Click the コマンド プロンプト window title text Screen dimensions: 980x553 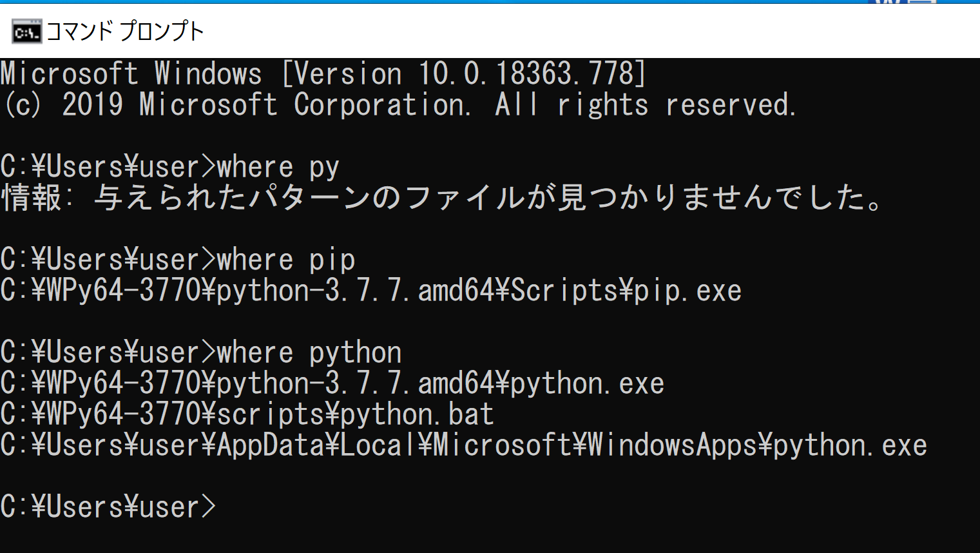point(125,31)
